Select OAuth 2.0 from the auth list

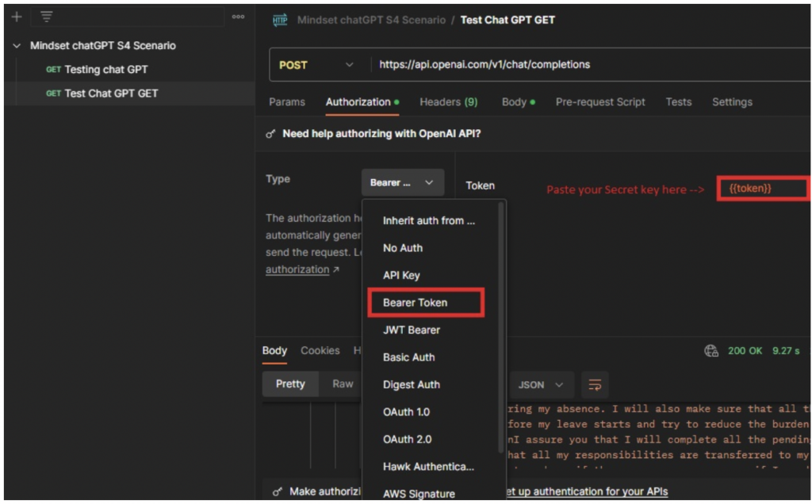pos(407,439)
